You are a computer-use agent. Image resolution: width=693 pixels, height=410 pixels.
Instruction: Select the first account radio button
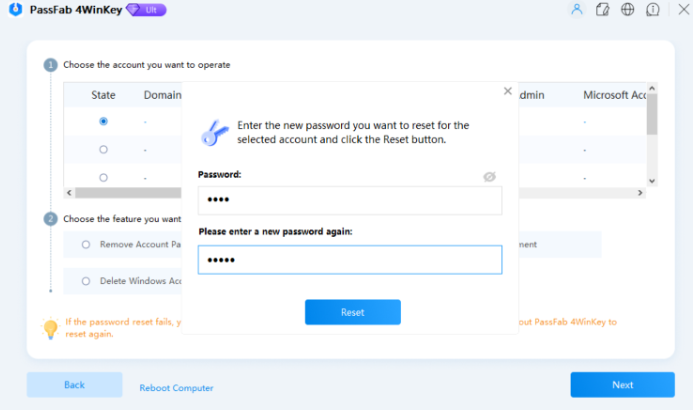point(103,121)
